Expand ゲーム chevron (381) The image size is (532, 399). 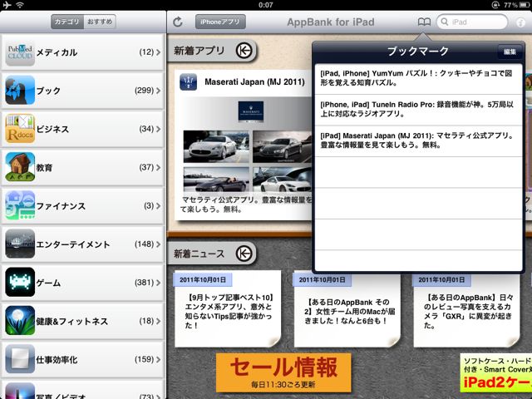[x=159, y=283]
